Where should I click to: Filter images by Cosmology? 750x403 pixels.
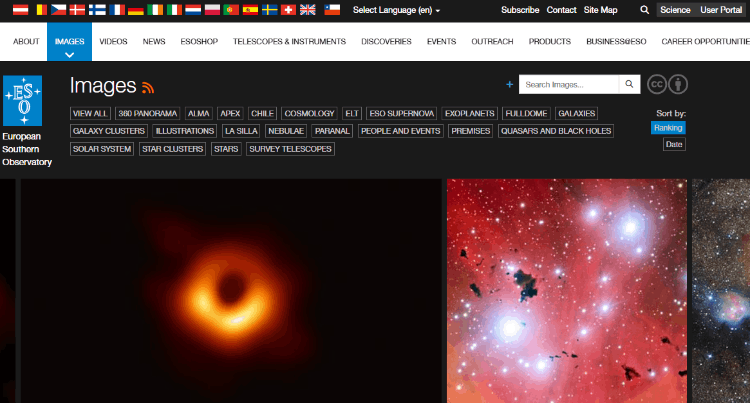point(309,113)
